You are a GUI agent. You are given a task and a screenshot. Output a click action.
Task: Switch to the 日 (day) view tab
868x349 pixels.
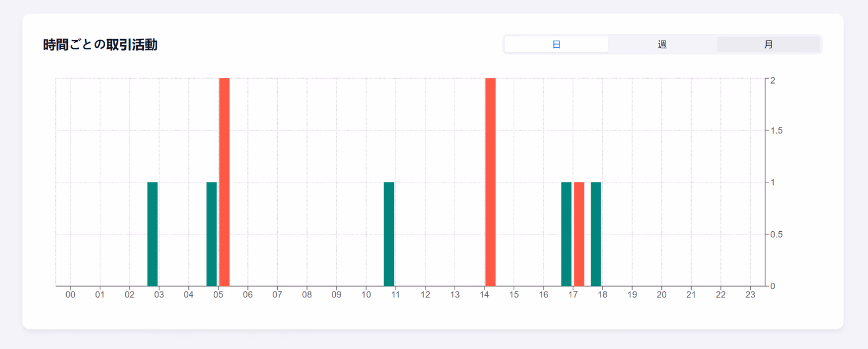pos(556,45)
